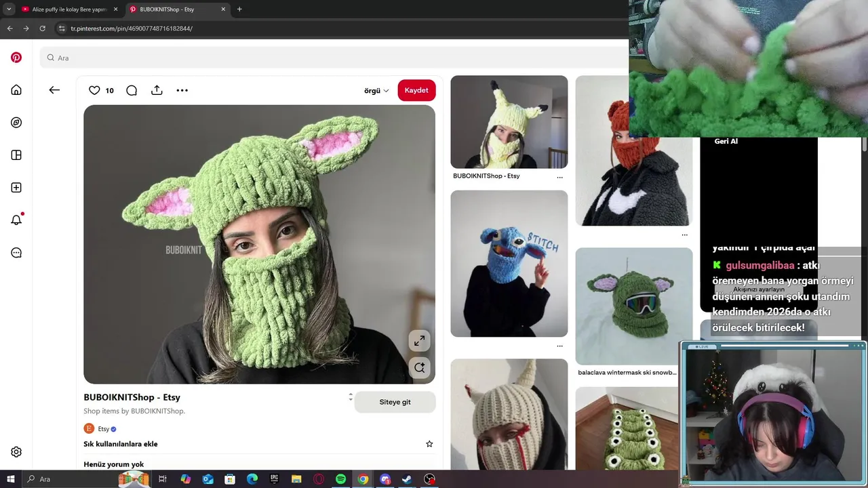Click browser forward navigation arrow
The width and height of the screenshot is (868, 488).
[26, 28]
